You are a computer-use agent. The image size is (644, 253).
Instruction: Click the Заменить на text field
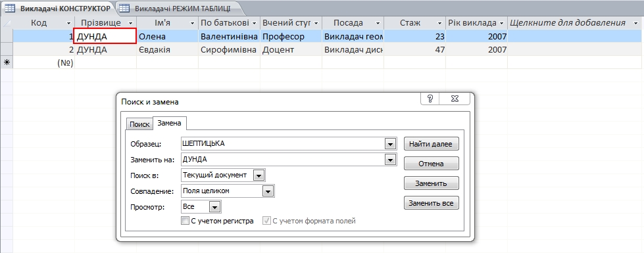point(283,160)
